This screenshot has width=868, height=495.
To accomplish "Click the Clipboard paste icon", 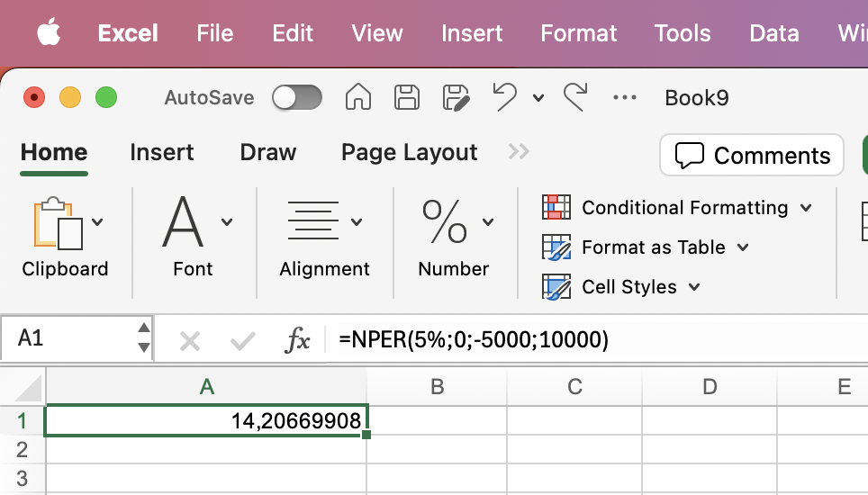I will (x=58, y=223).
